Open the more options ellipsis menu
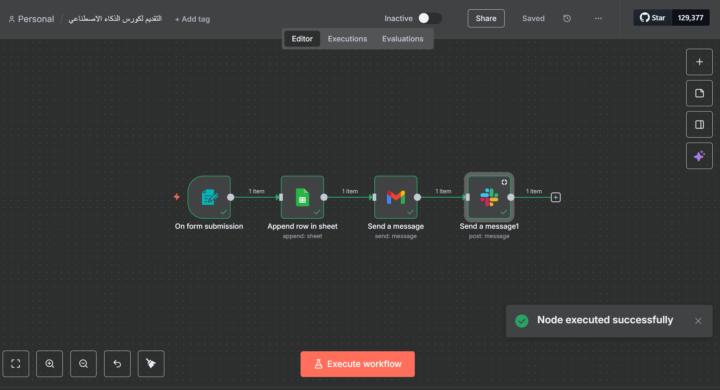This screenshot has height=390, width=720. [x=598, y=18]
